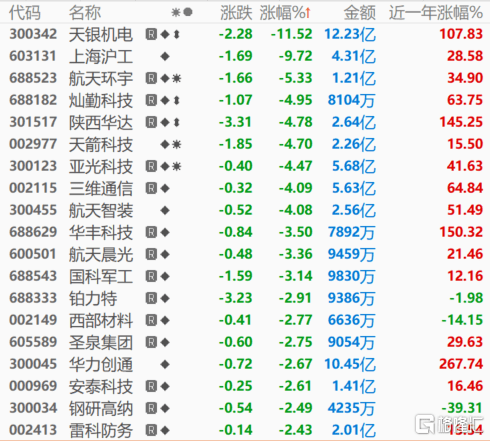Click the R badge beside 陕西华达
Image resolution: width=490 pixels, height=441 pixels.
click(151, 122)
